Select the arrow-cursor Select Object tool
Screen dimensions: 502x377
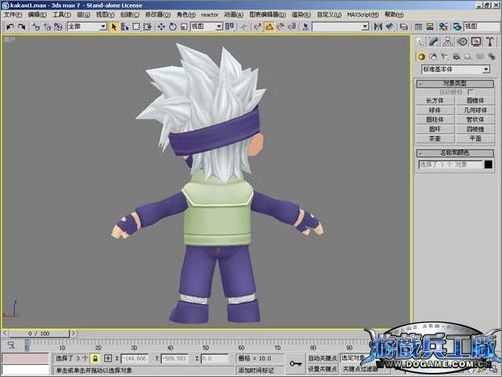click(x=114, y=27)
